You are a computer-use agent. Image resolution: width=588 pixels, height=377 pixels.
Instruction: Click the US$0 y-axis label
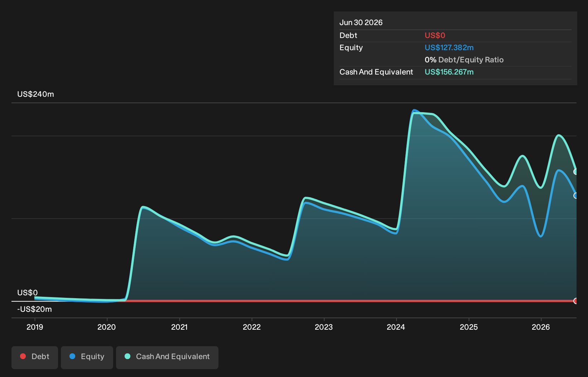coord(27,293)
